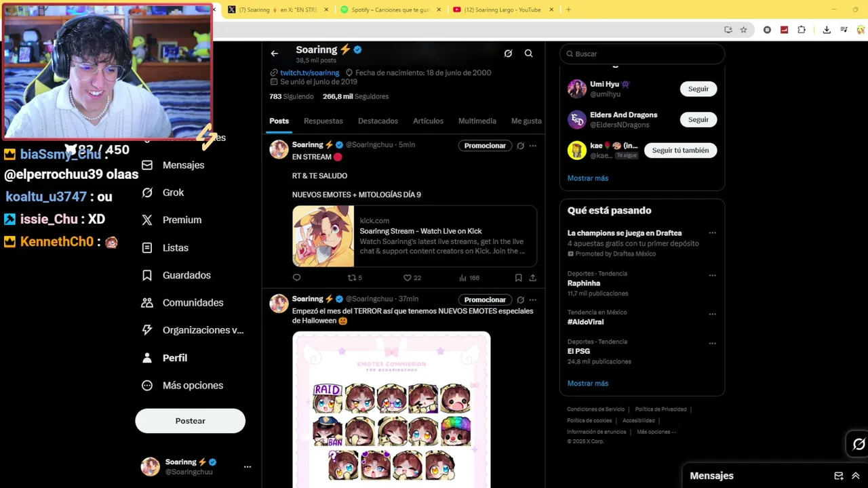Viewport: 868px width, 488px height.
Task: Switch to the Respuestas tab
Action: [x=323, y=121]
